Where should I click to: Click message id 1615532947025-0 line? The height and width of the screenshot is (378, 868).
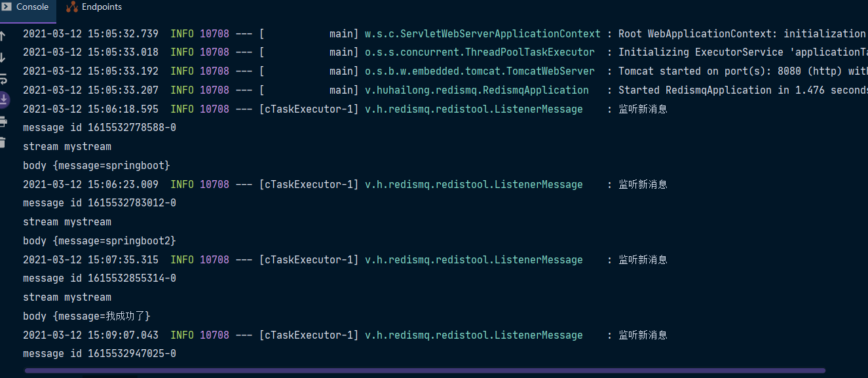pos(100,354)
